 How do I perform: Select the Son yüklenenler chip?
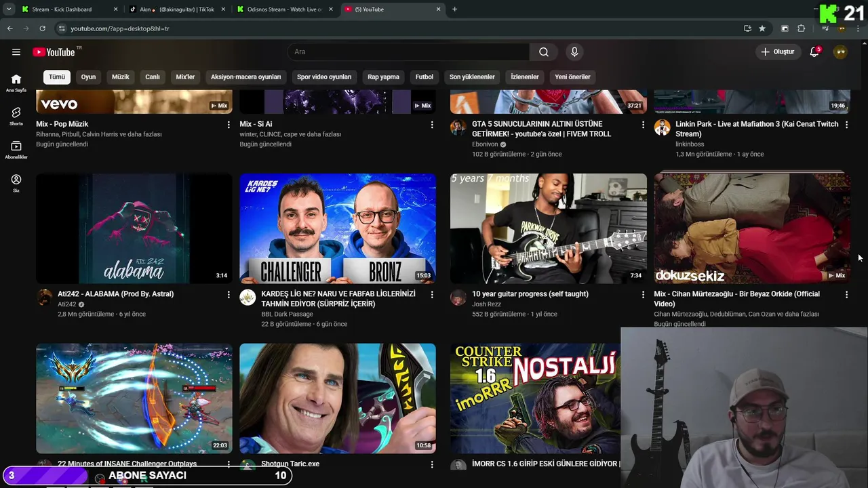click(x=472, y=77)
